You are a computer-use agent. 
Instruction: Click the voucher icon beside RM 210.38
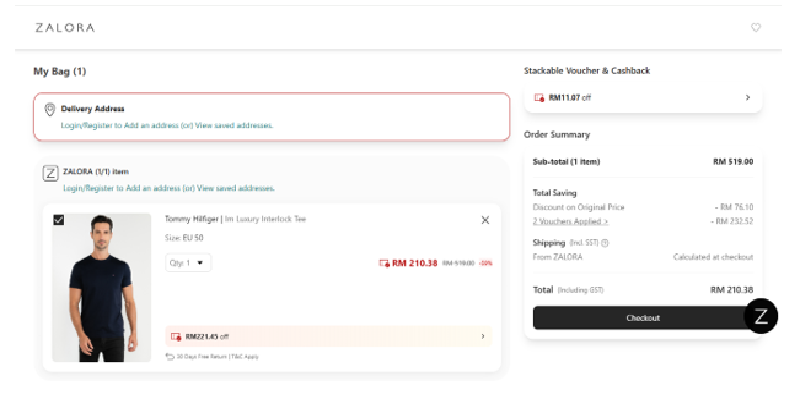[384, 263]
